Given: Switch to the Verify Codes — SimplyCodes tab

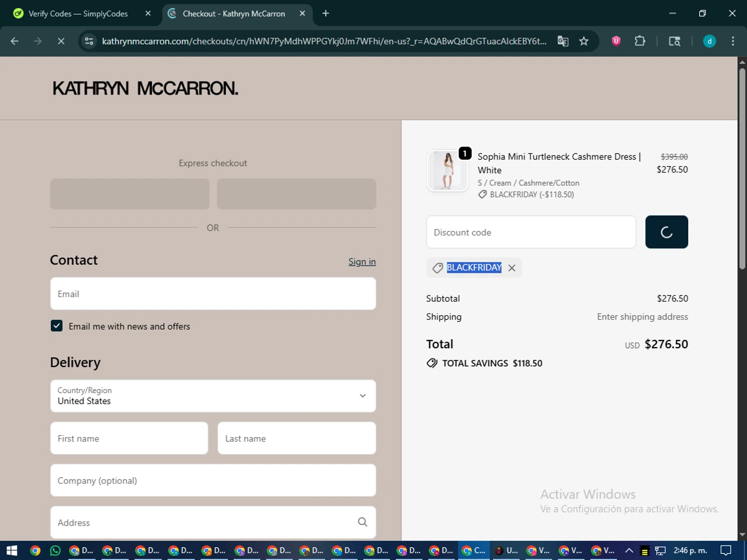Looking at the screenshot, I should coord(78,13).
